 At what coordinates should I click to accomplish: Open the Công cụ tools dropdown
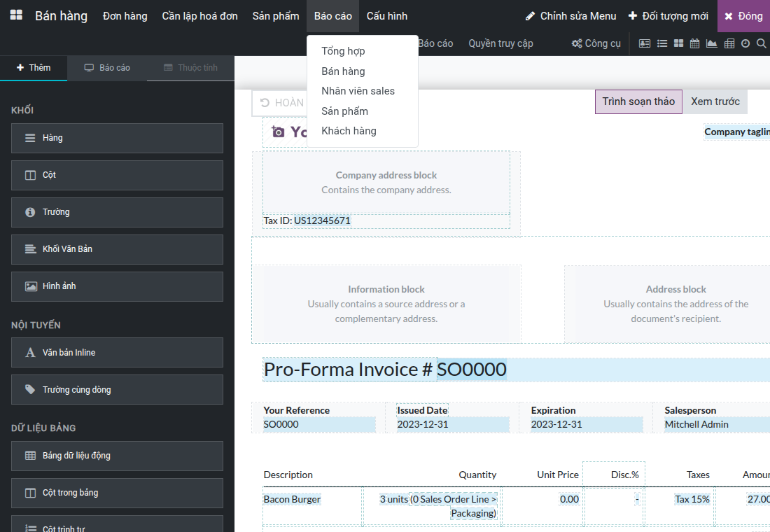pos(596,43)
